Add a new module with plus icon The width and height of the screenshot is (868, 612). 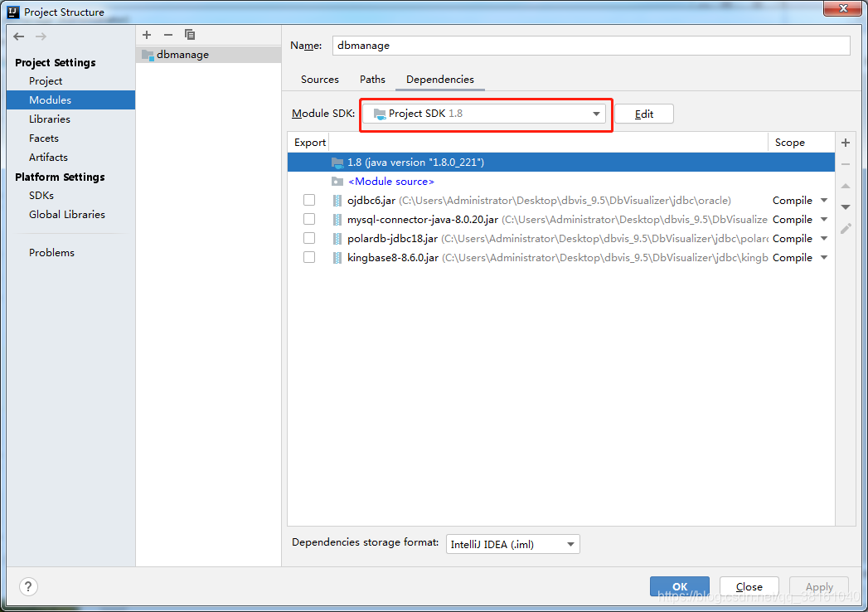click(x=147, y=35)
